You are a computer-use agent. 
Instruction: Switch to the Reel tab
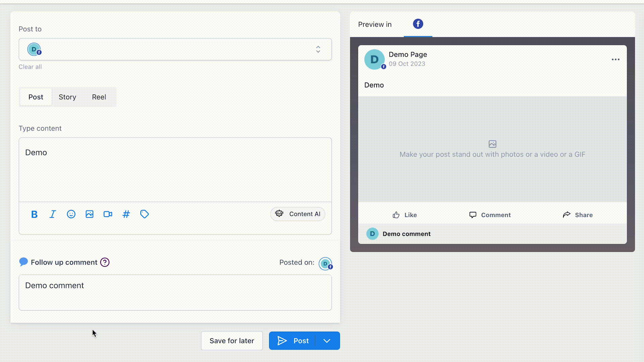(x=99, y=97)
